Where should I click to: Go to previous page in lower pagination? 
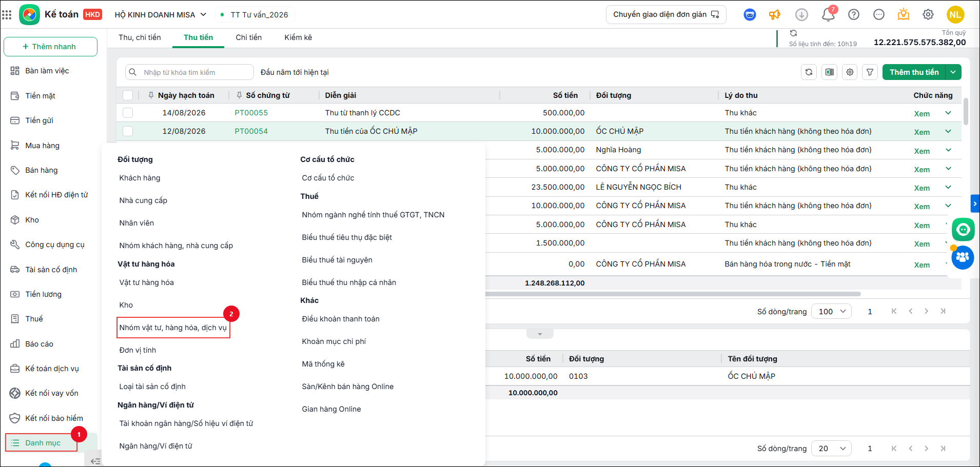pyautogui.click(x=911, y=449)
